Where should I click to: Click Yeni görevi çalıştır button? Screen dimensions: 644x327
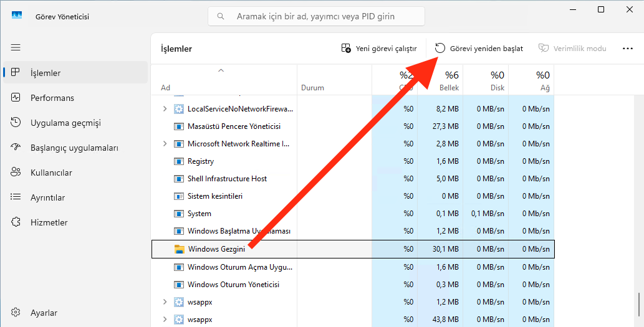tap(379, 49)
